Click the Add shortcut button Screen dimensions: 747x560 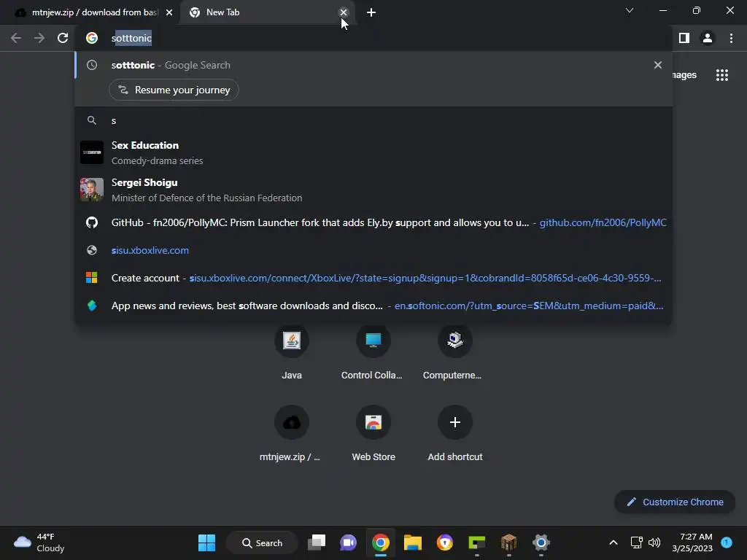(x=455, y=434)
